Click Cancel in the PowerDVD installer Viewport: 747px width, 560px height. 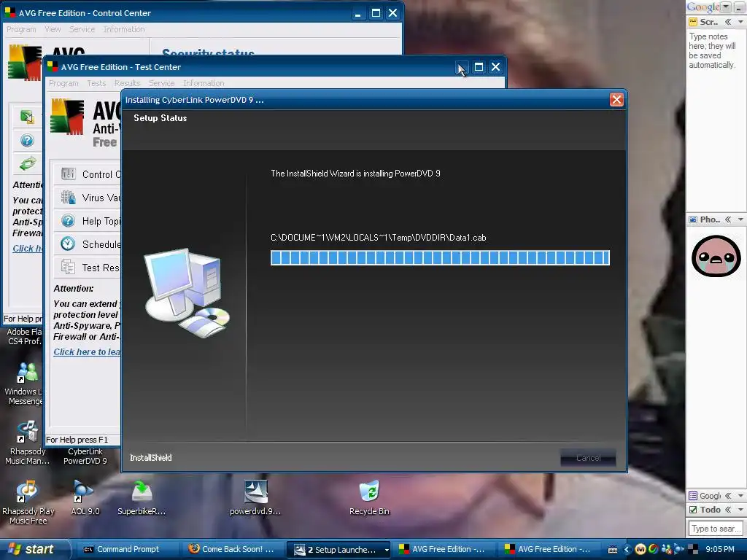pyautogui.click(x=588, y=458)
